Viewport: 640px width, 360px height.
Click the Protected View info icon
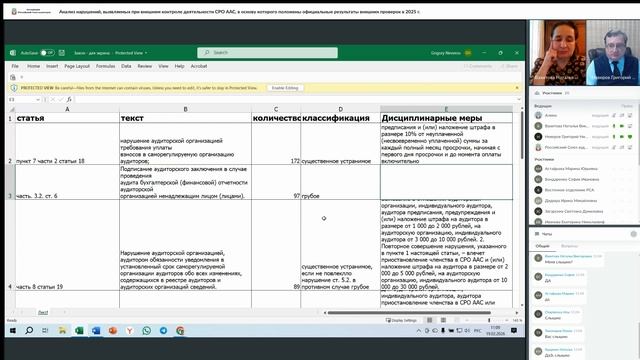click(x=14, y=88)
